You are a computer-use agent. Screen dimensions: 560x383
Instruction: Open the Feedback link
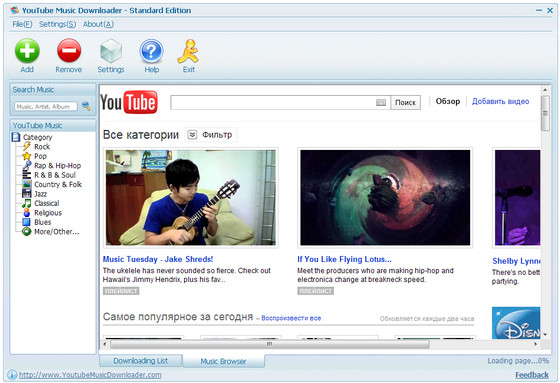(532, 375)
